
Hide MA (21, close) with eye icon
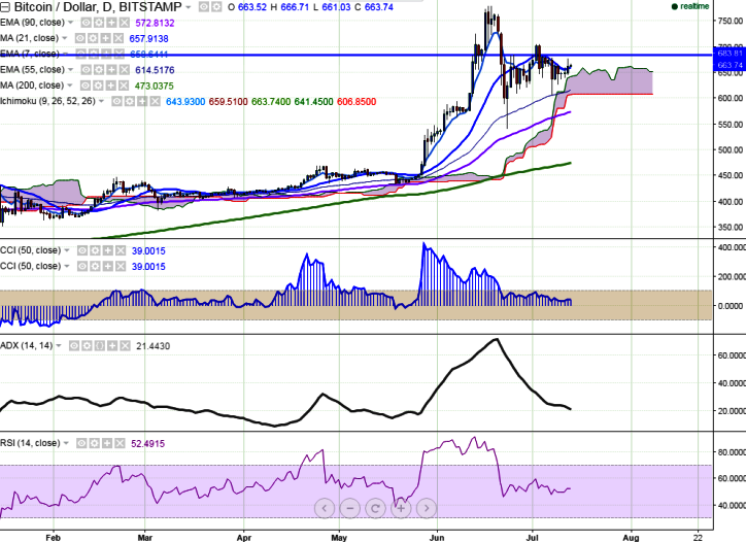pyautogui.click(x=80, y=39)
